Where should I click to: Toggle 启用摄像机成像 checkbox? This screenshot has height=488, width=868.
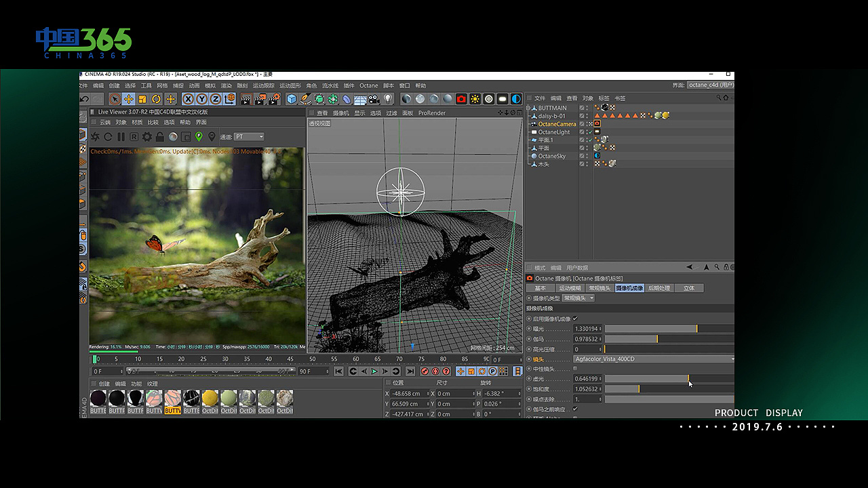(x=576, y=319)
